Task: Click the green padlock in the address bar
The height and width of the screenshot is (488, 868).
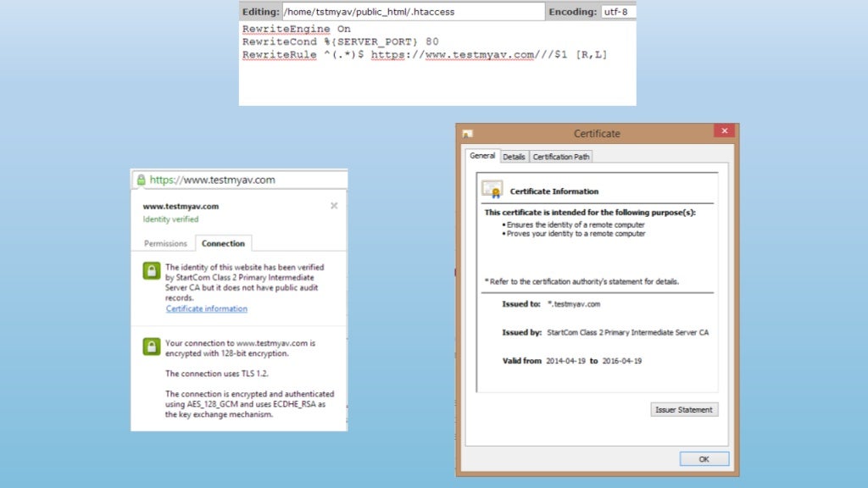Action: (142, 180)
